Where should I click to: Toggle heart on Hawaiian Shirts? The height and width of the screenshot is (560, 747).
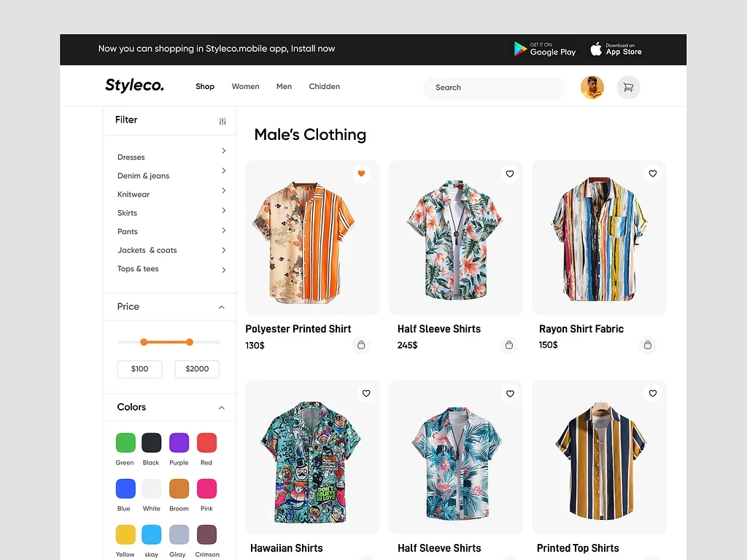tap(366, 393)
